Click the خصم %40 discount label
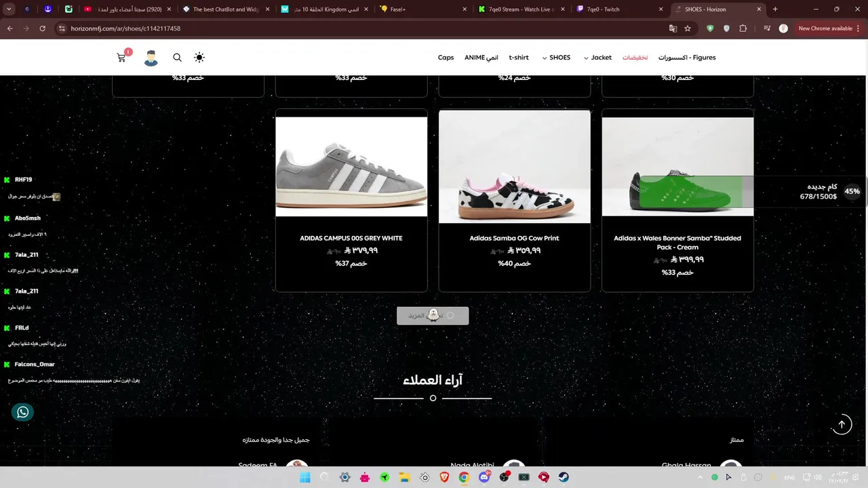Screen dimensions: 868x488 [515, 264]
